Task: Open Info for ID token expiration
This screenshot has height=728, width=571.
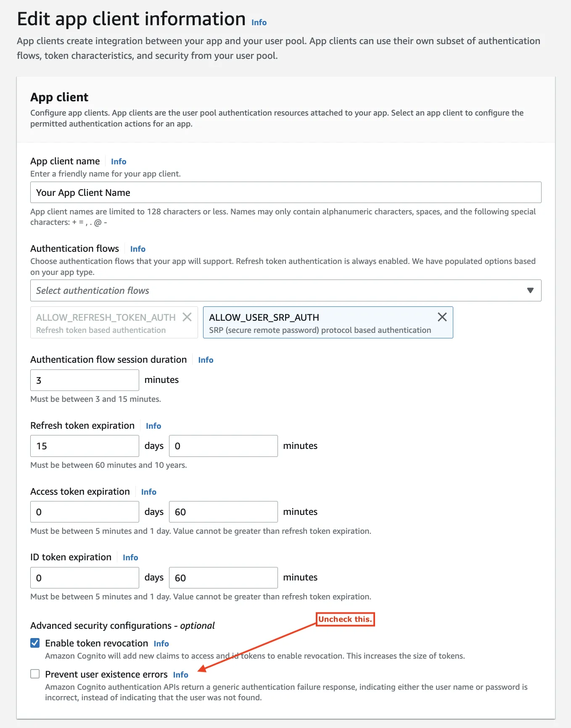Action: pos(130,557)
